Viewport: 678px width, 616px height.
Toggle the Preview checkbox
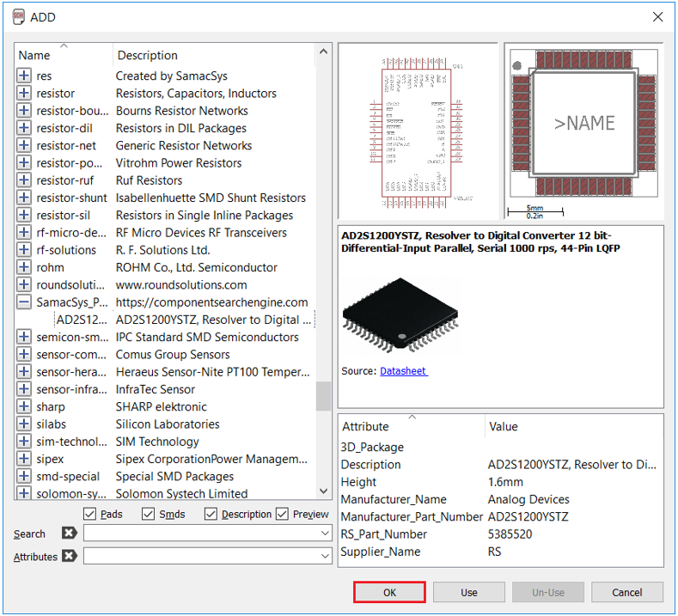(282, 514)
